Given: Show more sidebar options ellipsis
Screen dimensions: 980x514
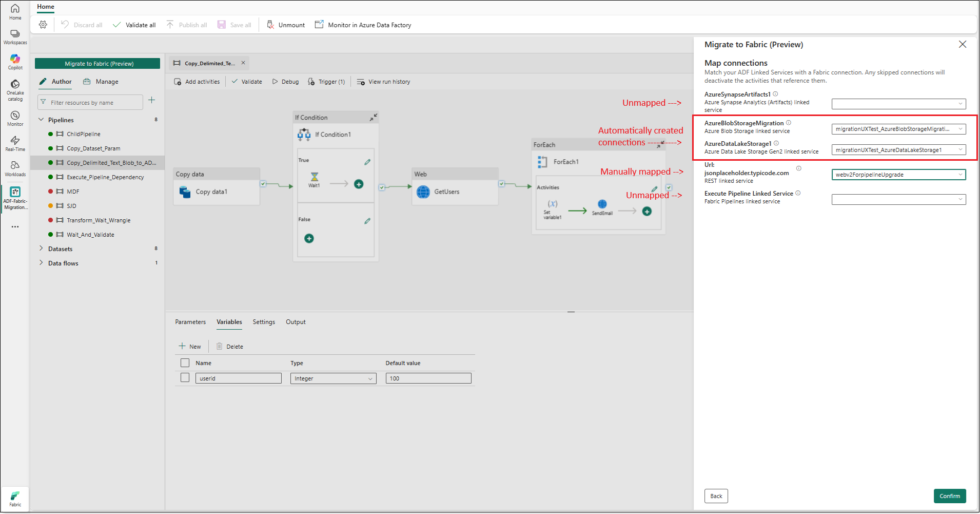Looking at the screenshot, I should (15, 226).
